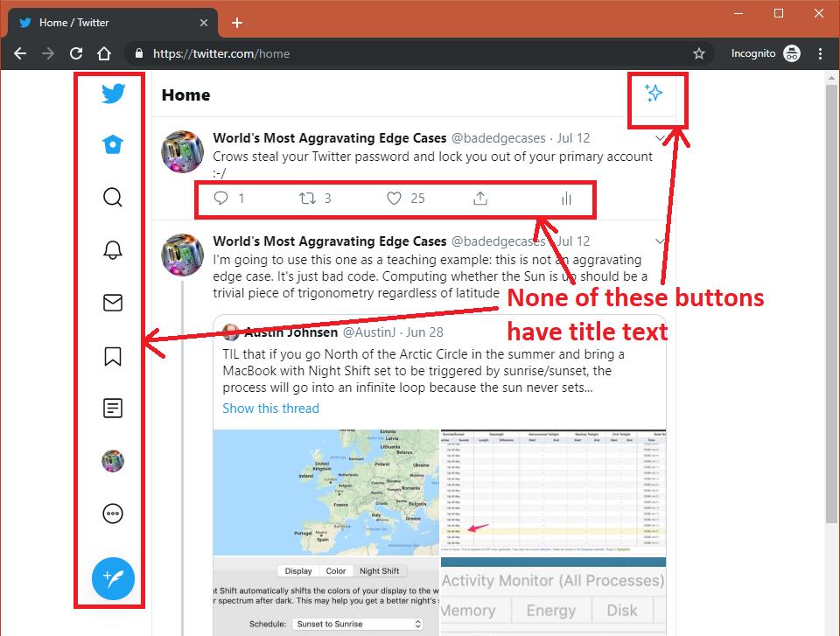Open Notifications bell icon
The width and height of the screenshot is (840, 636).
(x=113, y=249)
